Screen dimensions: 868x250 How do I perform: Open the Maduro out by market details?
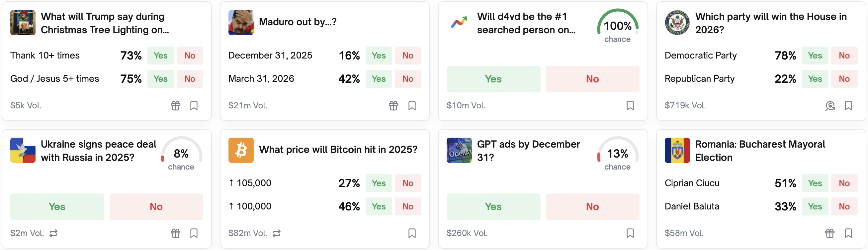(298, 22)
